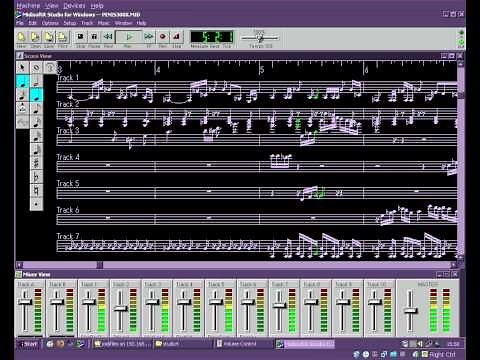Screen dimensions: 480x360
Task: Select the thirty-second note palette button
Action: tap(36, 136)
